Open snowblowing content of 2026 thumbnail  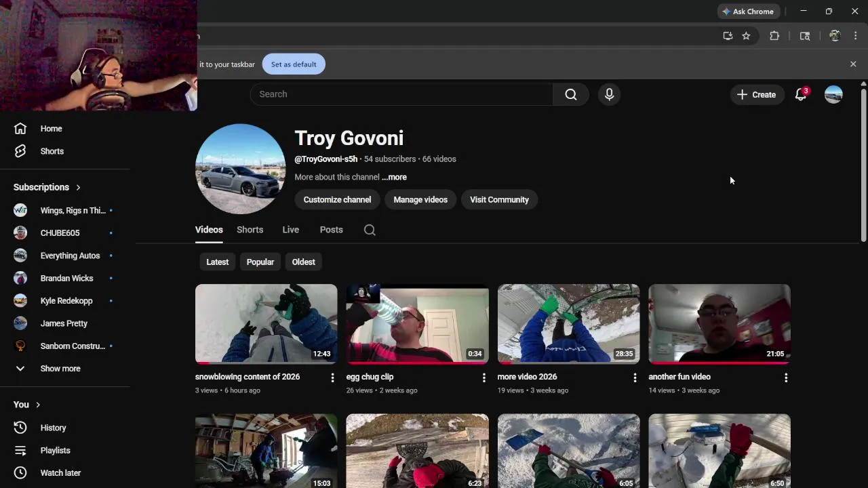click(x=266, y=324)
